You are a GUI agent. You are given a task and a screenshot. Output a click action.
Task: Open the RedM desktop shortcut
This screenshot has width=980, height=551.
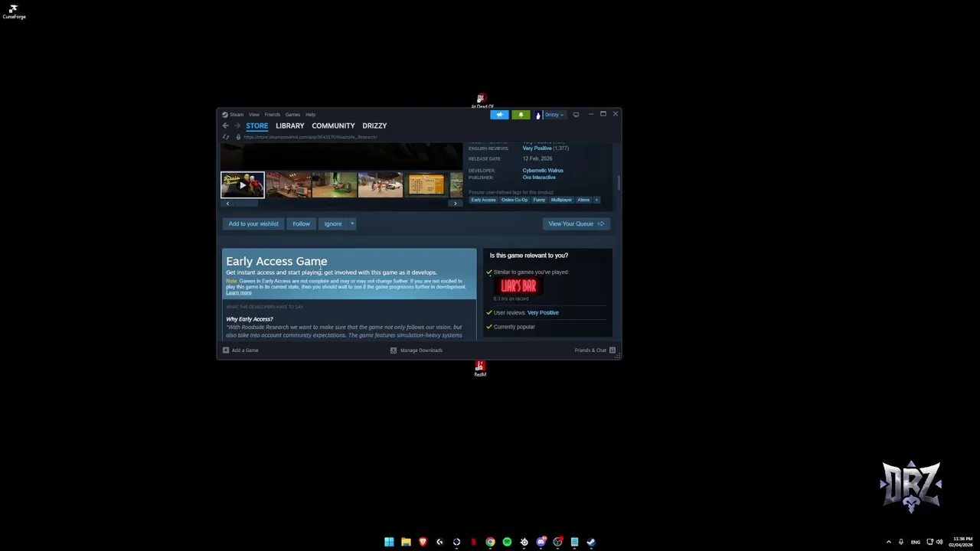click(480, 368)
